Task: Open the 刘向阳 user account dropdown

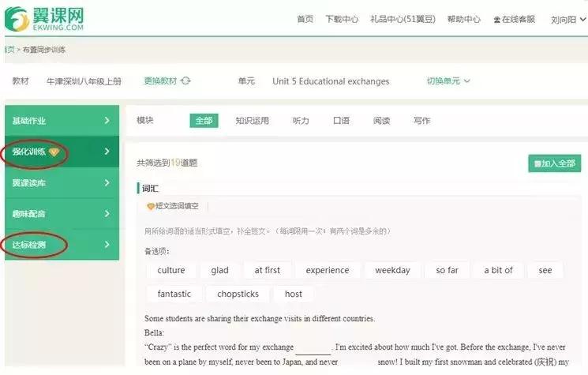Action: 568,20
